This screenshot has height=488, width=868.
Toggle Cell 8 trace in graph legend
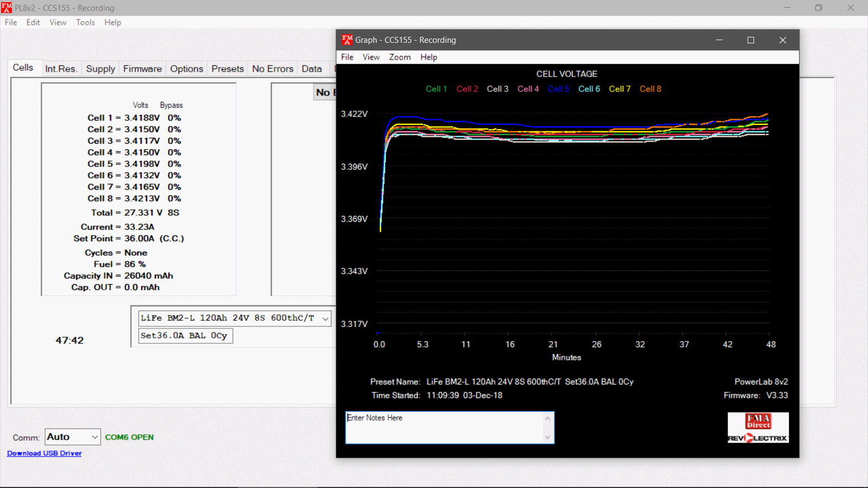(650, 89)
